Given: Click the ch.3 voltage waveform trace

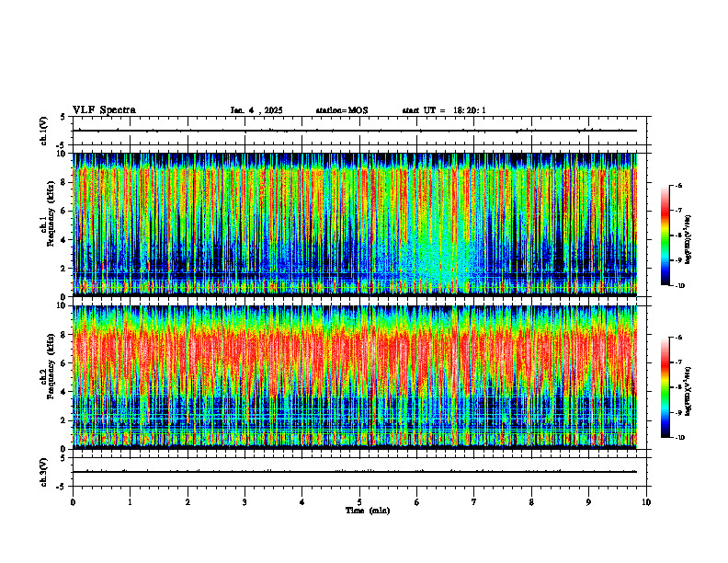Looking at the screenshot, I should [355, 472].
